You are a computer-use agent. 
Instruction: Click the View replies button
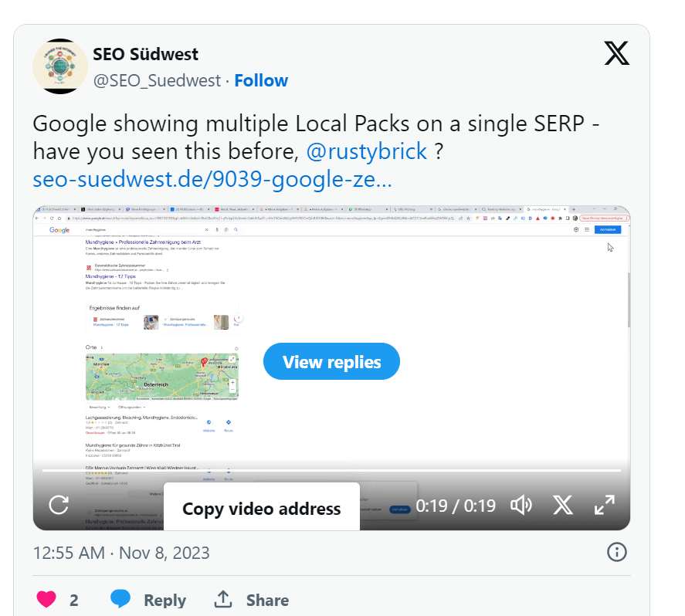[331, 361]
